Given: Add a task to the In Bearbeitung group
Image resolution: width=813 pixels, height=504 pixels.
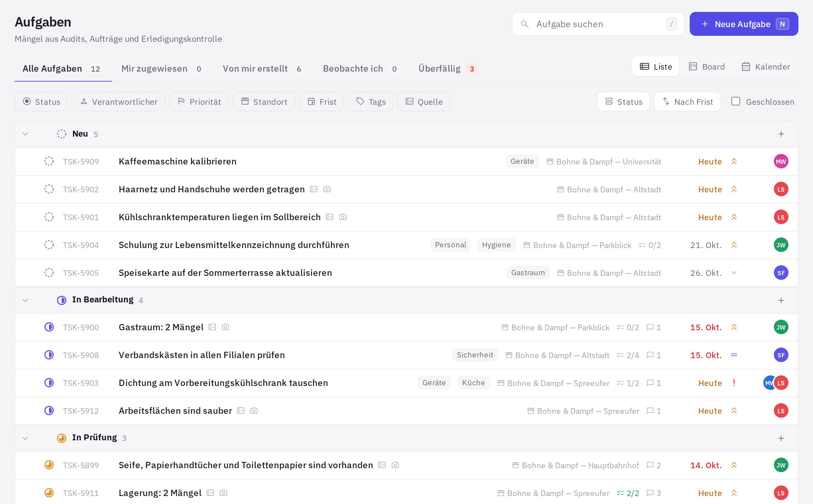Looking at the screenshot, I should tap(781, 300).
